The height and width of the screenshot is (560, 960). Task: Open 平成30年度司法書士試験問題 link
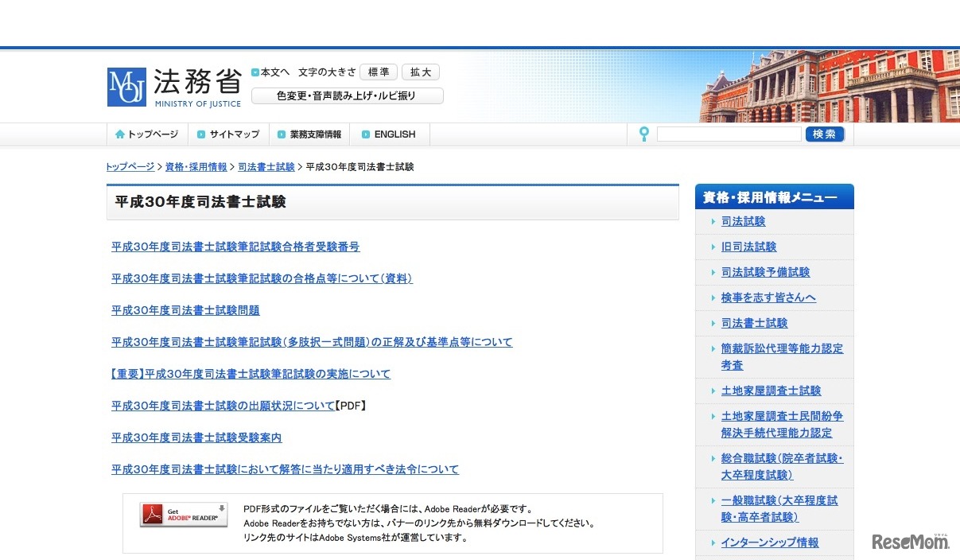(x=185, y=310)
